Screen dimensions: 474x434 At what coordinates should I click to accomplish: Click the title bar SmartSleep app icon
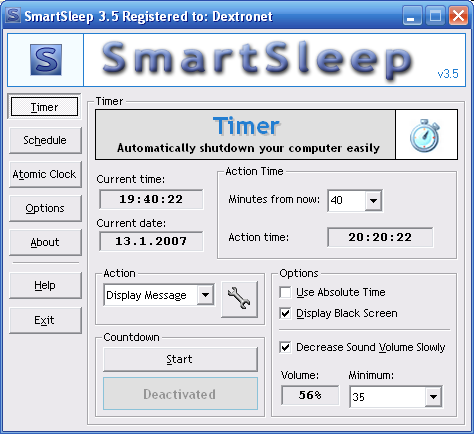(x=13, y=15)
